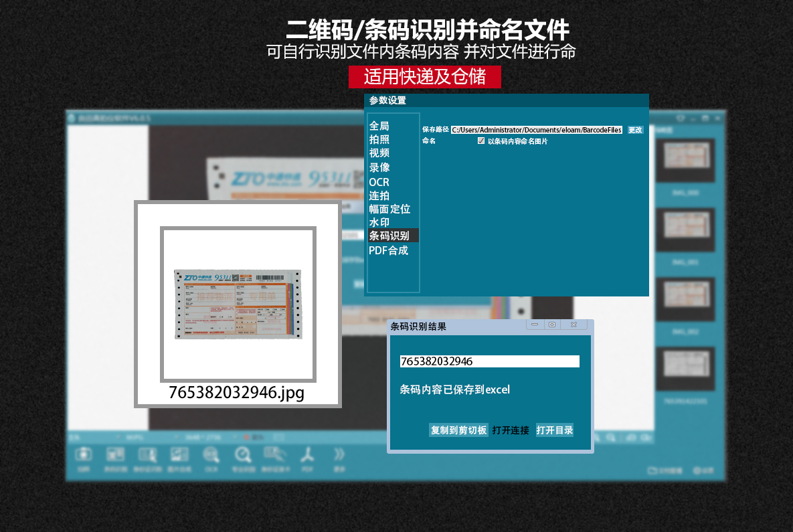Go to the 全局 settings section
The height and width of the screenshot is (532, 793).
pos(379,126)
